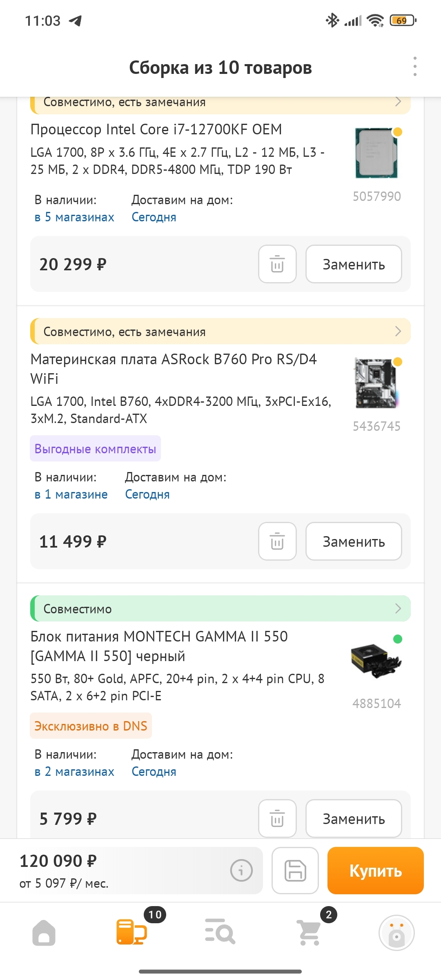Open the catalog search tab

(220, 932)
